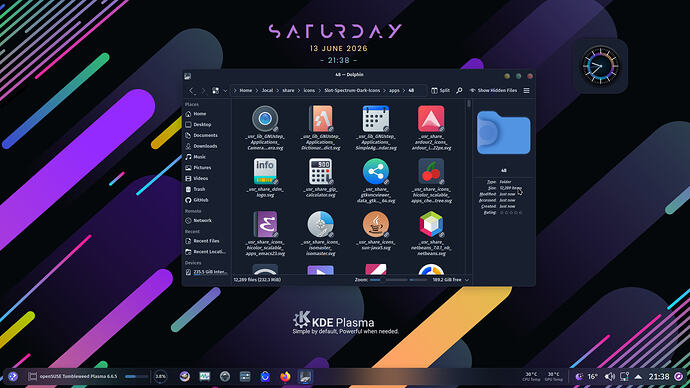Open Recent Files in the sidebar
Screen dimensions: 690x388
206,241
